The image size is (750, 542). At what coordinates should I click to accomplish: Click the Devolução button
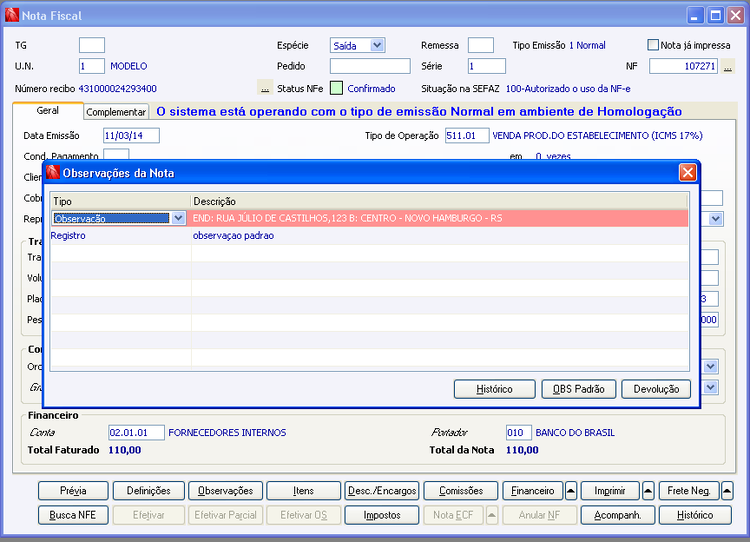656,389
